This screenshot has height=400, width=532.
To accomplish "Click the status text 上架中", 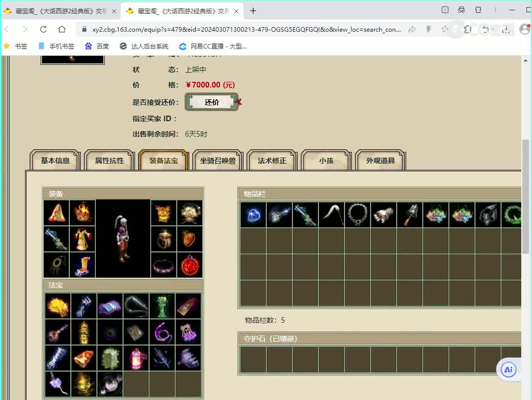I will (196, 70).
